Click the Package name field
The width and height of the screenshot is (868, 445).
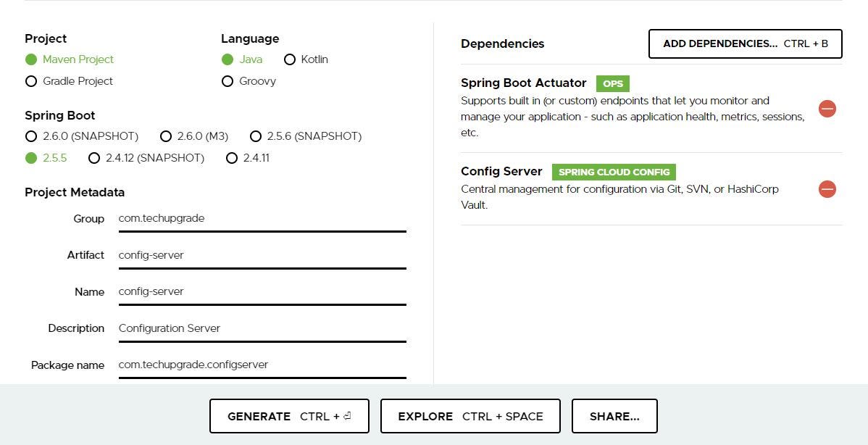261,365
